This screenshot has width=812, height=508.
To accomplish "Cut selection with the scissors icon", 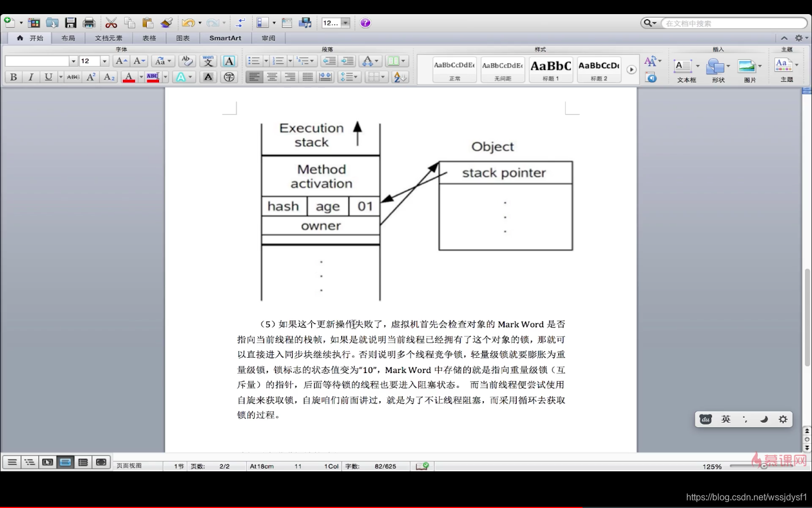I will pyautogui.click(x=111, y=23).
